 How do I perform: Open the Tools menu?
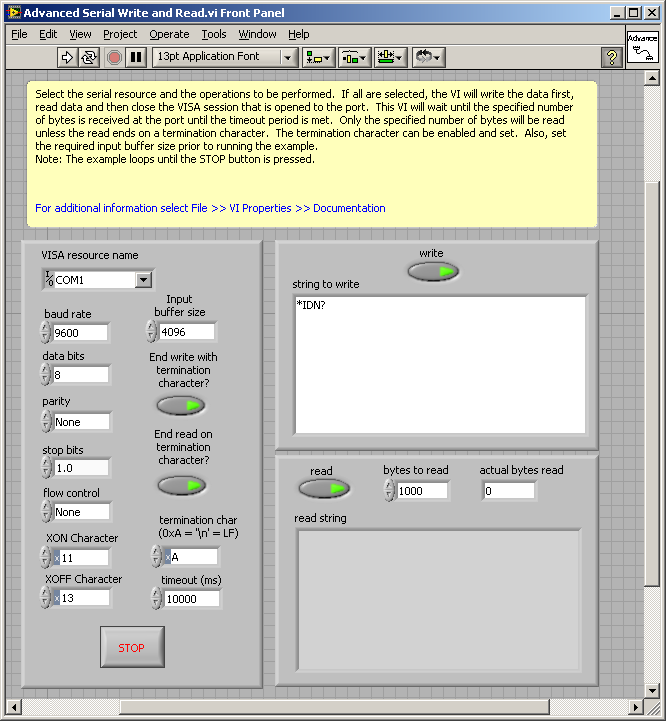click(214, 34)
